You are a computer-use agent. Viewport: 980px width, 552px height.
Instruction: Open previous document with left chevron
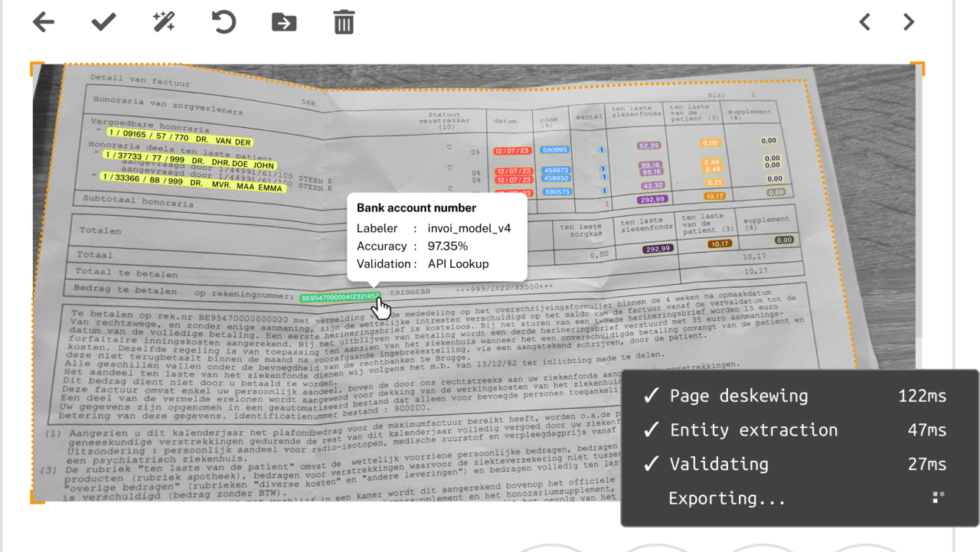(x=864, y=21)
